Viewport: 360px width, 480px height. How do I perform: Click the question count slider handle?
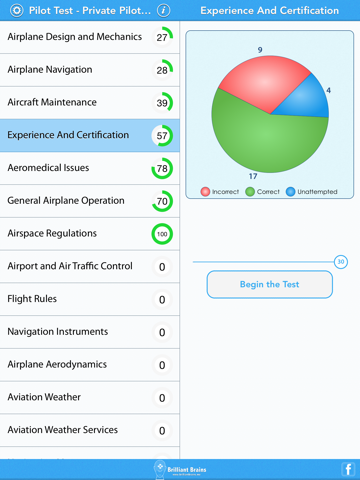(x=341, y=262)
